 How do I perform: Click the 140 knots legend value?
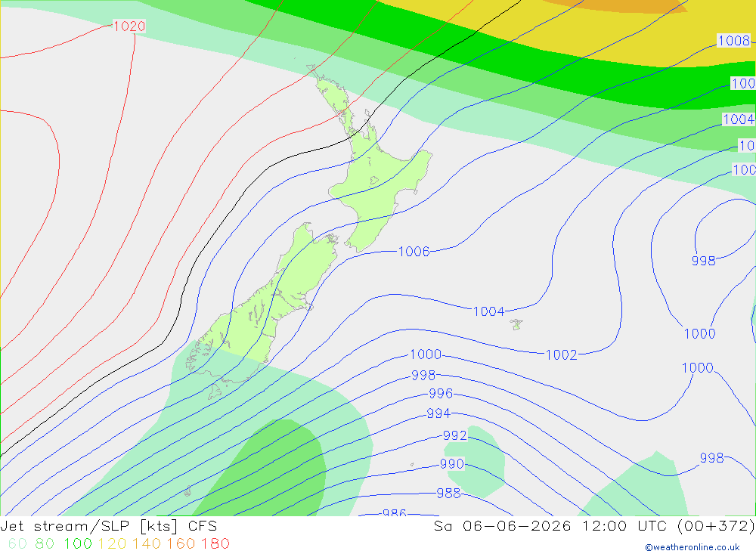pyautogui.click(x=146, y=544)
